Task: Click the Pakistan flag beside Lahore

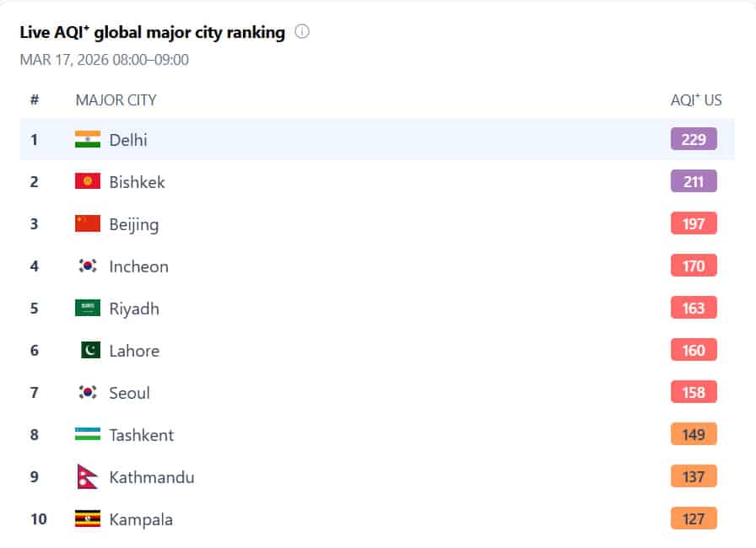Action: (x=90, y=350)
